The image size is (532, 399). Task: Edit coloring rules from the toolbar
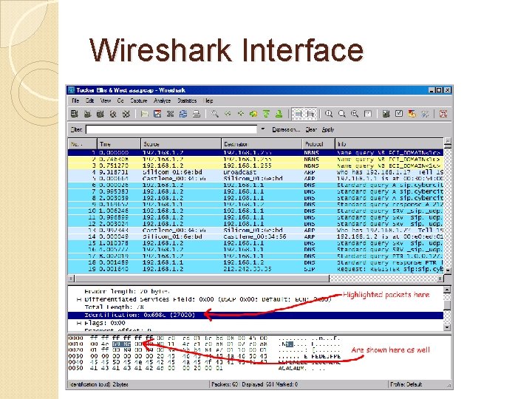pyautogui.click(x=412, y=114)
